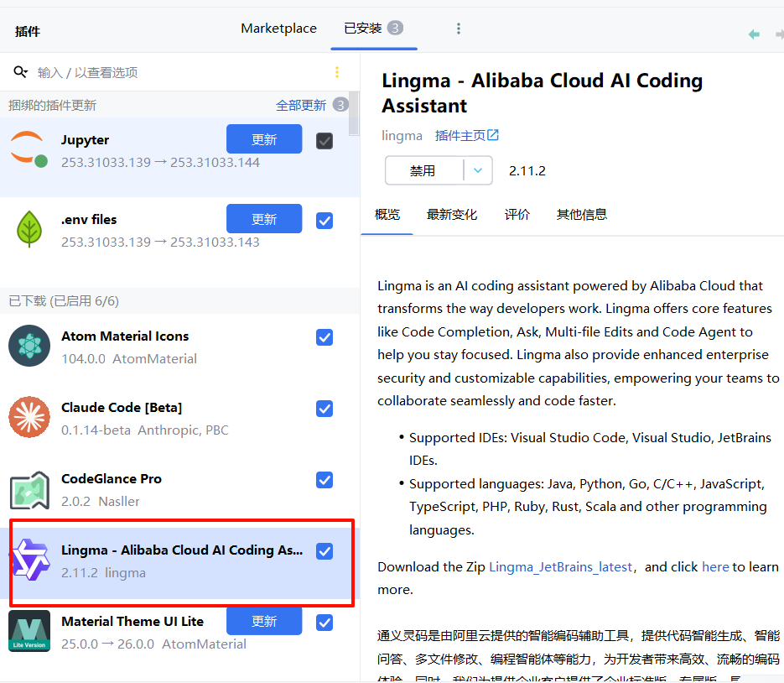Image resolution: width=784 pixels, height=683 pixels.
Task: Click the version number 2.11.2 in details
Action: click(x=527, y=170)
